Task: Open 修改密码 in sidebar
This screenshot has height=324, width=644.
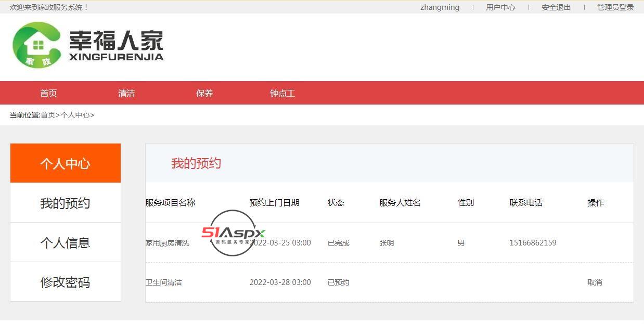Action: tap(66, 282)
